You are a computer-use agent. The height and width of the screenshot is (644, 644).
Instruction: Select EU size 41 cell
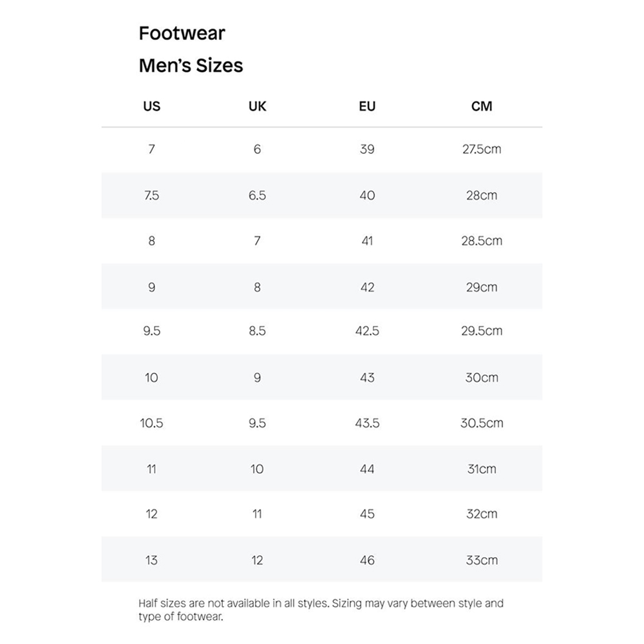pyautogui.click(x=367, y=241)
